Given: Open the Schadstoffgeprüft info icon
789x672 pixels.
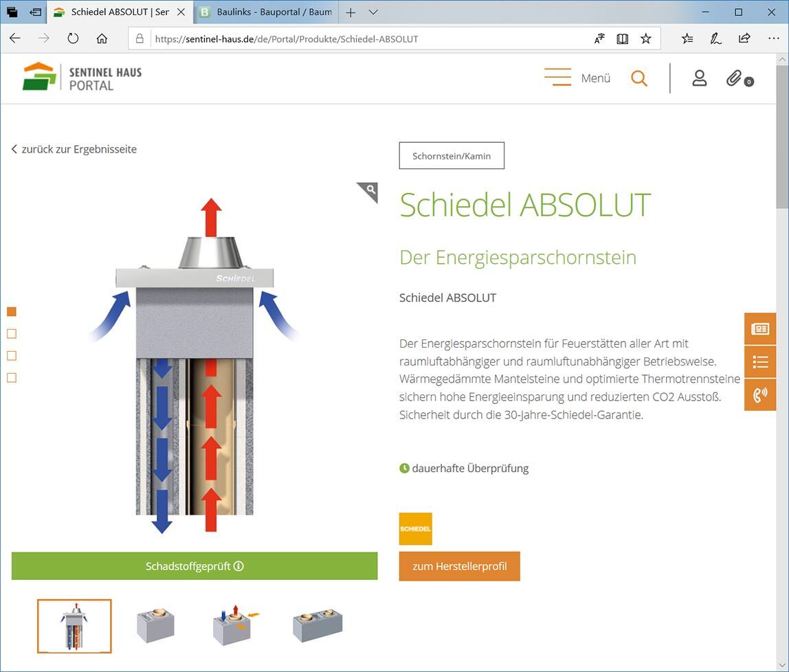Looking at the screenshot, I should point(239,566).
